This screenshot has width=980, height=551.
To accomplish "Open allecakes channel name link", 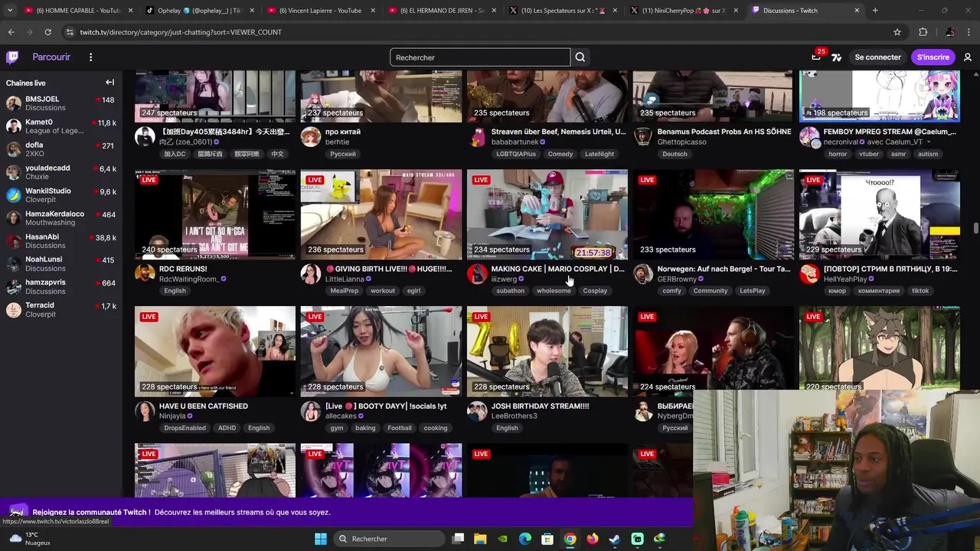I will coord(341,416).
